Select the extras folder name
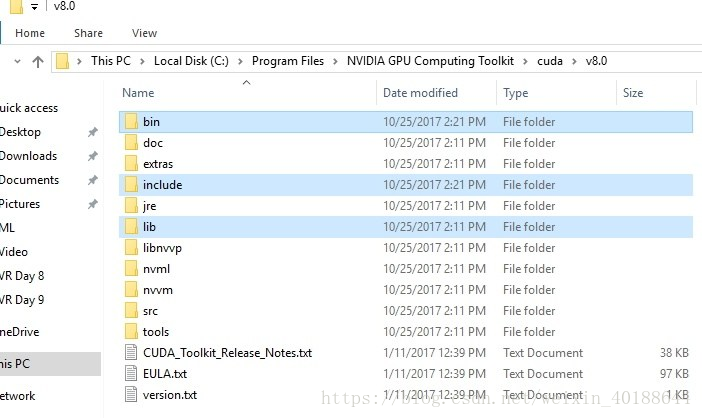702x418 pixels. (x=158, y=164)
